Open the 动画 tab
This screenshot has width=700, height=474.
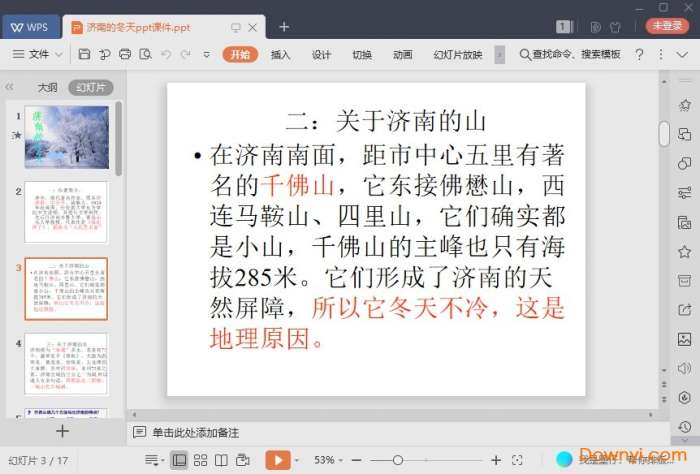(402, 54)
